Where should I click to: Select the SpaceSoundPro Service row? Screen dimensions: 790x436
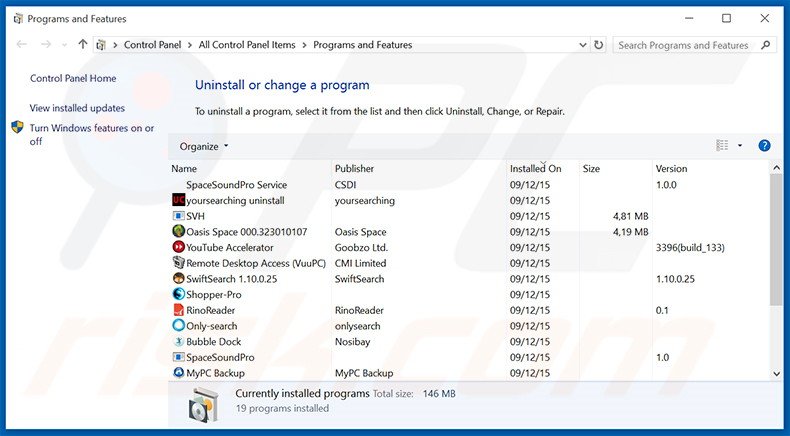(x=469, y=184)
